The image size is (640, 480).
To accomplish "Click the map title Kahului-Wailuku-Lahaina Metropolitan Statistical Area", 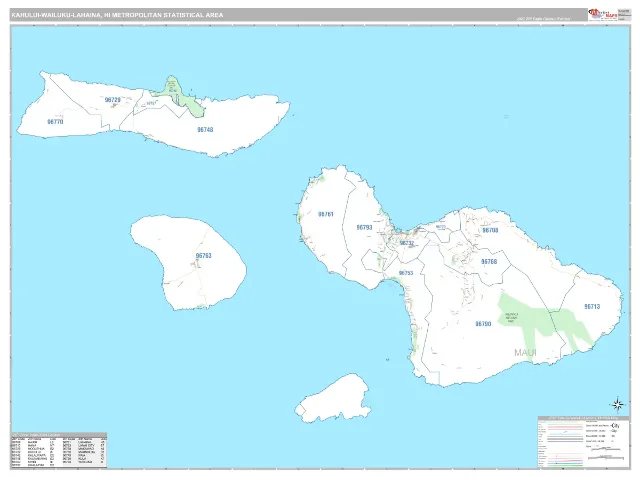I will [x=117, y=15].
